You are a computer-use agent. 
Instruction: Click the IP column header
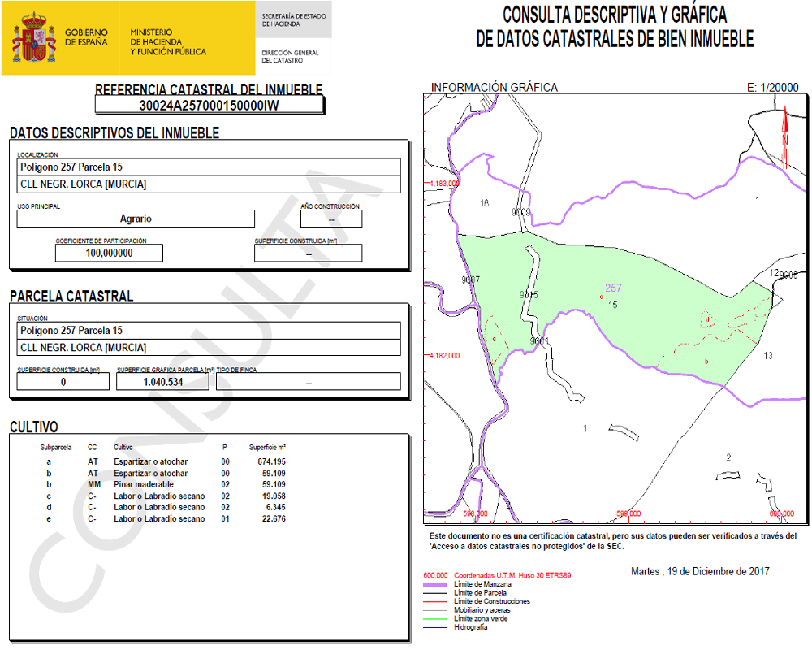[224, 448]
